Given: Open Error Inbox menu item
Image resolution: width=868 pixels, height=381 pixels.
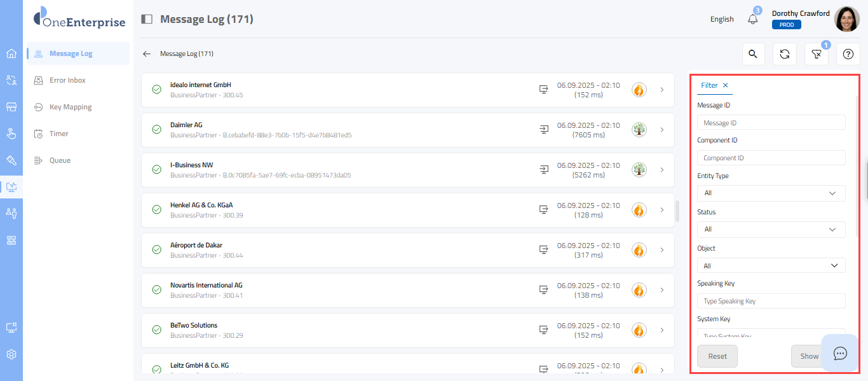Looking at the screenshot, I should [67, 80].
